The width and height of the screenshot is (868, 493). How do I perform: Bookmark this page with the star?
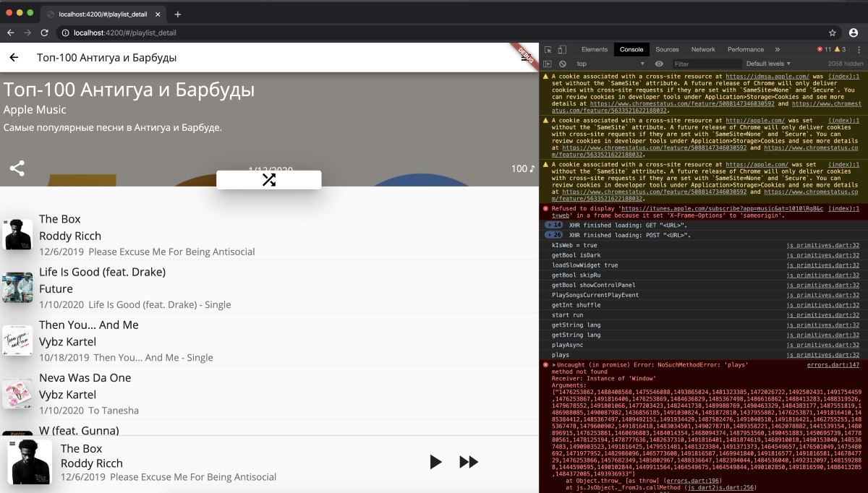point(833,33)
